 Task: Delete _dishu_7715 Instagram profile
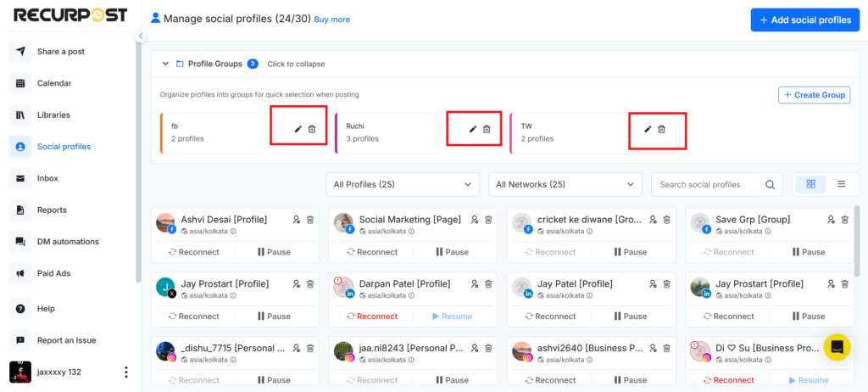pos(310,348)
